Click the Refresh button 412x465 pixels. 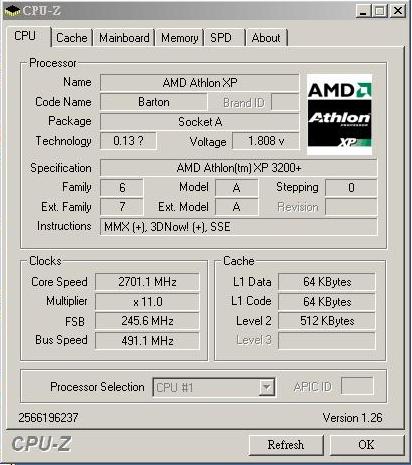point(286,445)
